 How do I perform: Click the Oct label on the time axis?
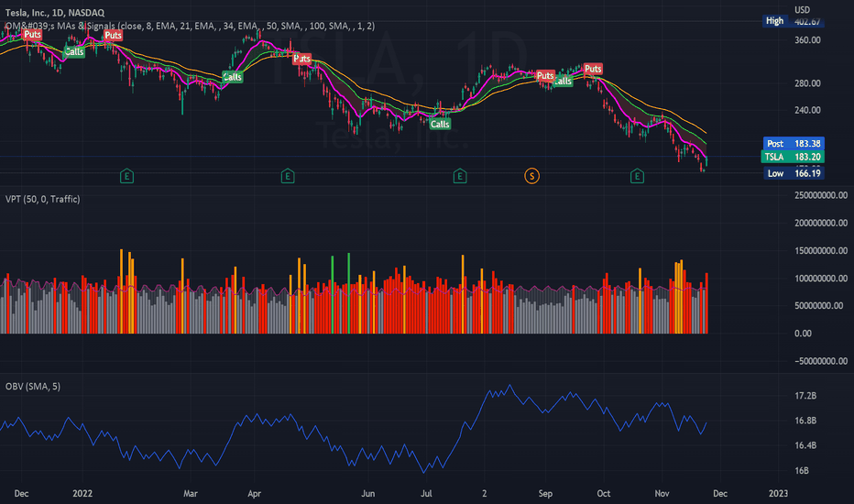(x=604, y=494)
